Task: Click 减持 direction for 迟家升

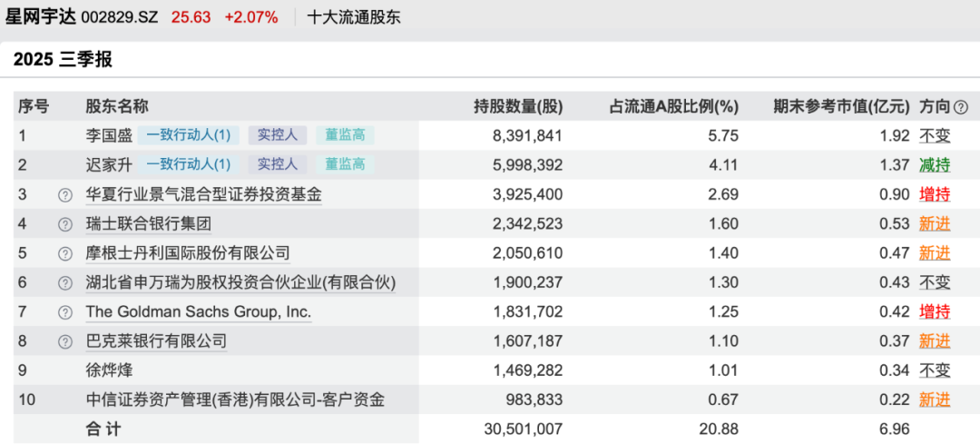Action: [x=935, y=165]
